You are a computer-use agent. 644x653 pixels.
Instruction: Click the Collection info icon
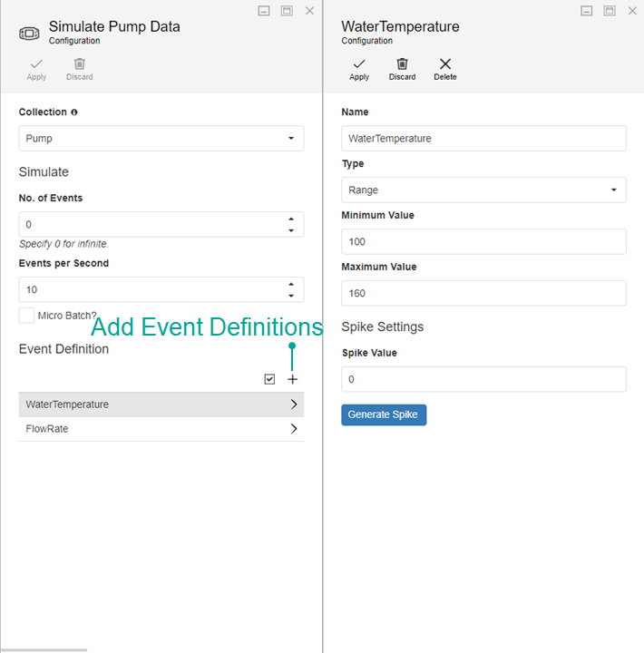pyautogui.click(x=74, y=112)
